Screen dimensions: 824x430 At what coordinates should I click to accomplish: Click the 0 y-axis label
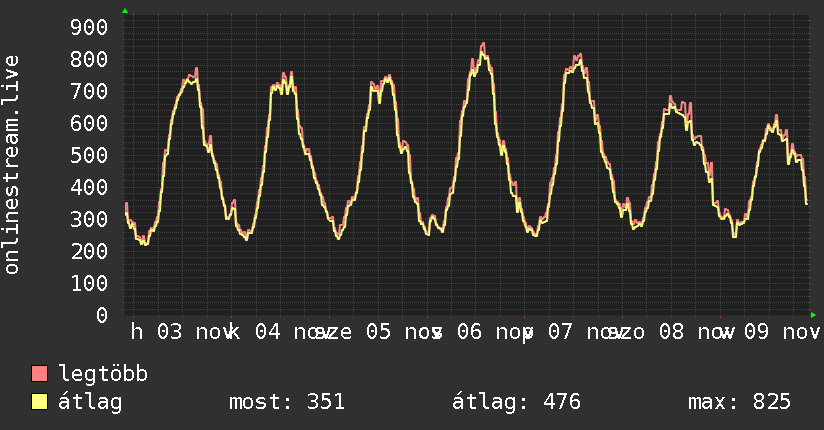point(102,315)
